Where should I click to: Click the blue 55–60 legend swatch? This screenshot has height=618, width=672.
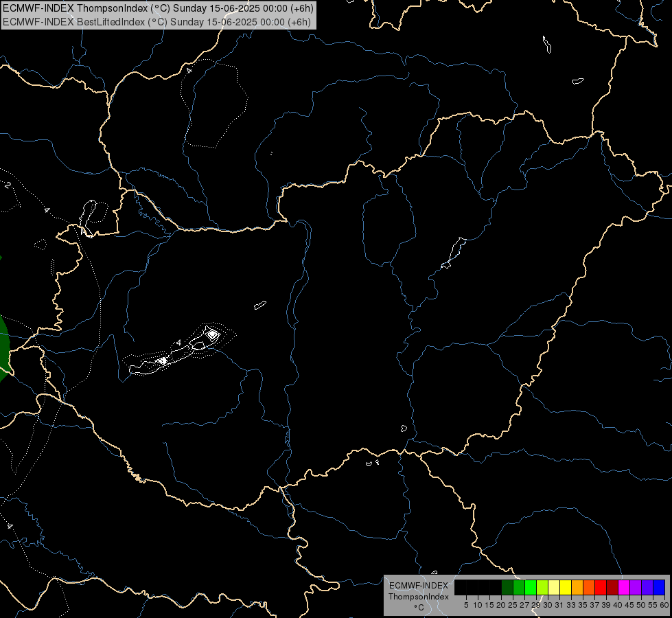pos(659,587)
